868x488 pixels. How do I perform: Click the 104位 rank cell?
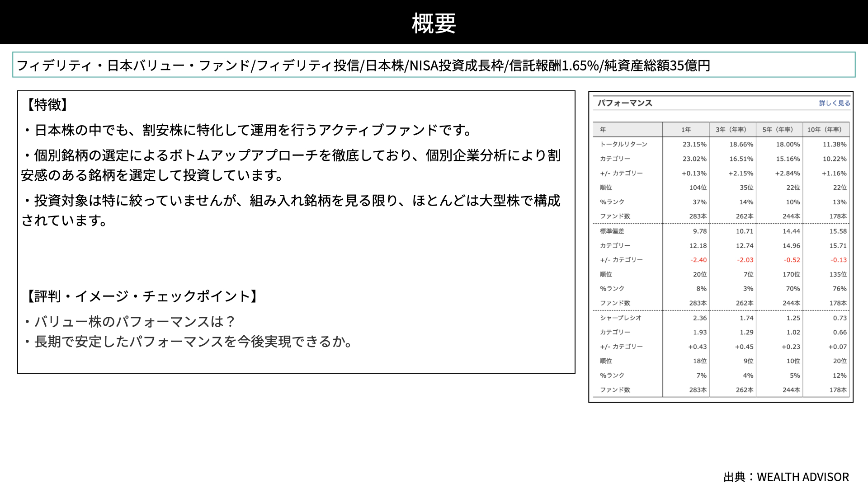[698, 188]
